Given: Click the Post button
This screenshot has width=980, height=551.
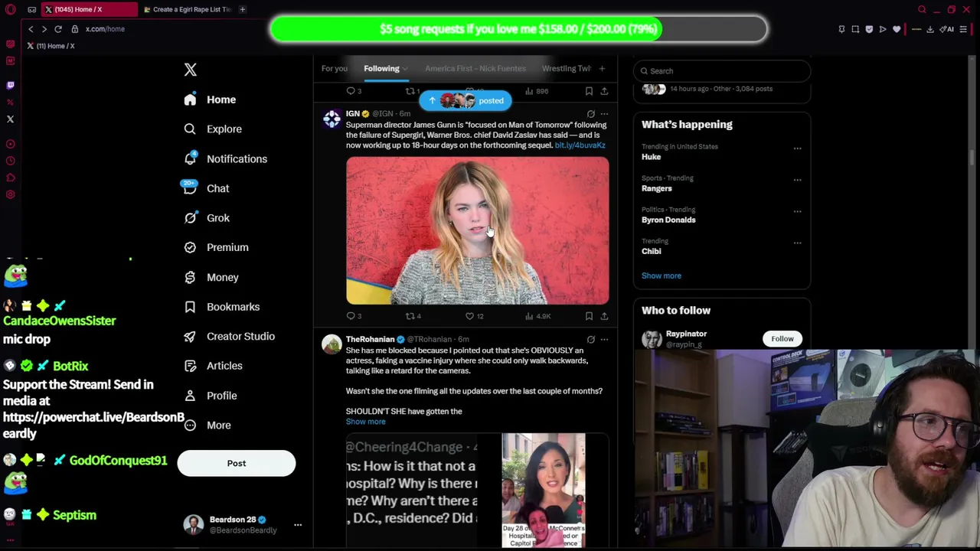Looking at the screenshot, I should tap(237, 463).
